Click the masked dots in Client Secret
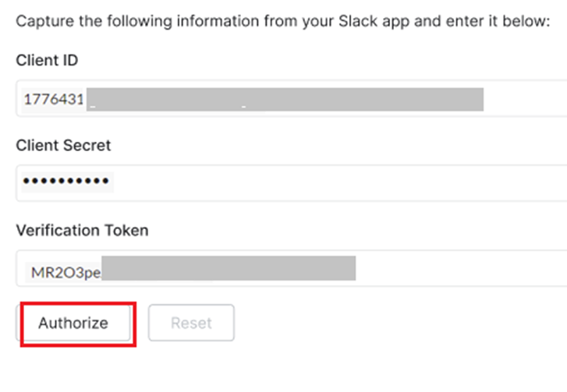This screenshot has width=567, height=392. pos(66,182)
